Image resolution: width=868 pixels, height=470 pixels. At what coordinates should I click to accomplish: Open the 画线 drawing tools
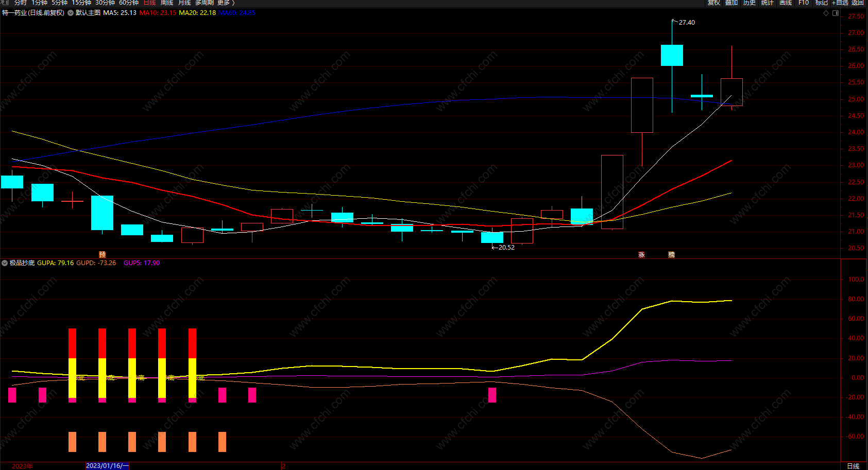coord(786,3)
